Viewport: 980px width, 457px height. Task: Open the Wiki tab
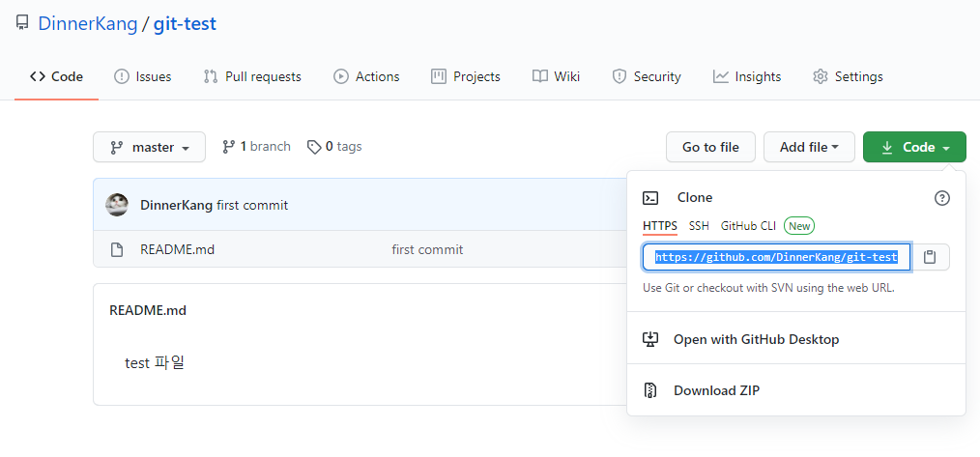tap(557, 77)
